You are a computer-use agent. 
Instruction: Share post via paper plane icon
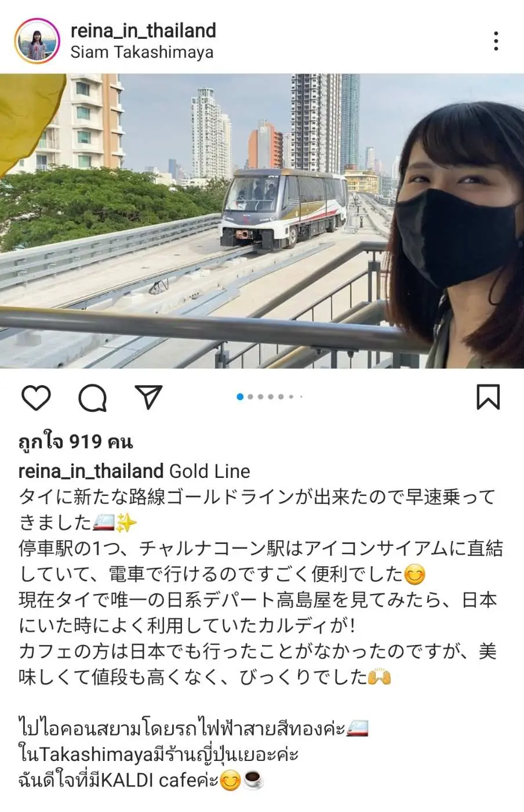tap(148, 397)
